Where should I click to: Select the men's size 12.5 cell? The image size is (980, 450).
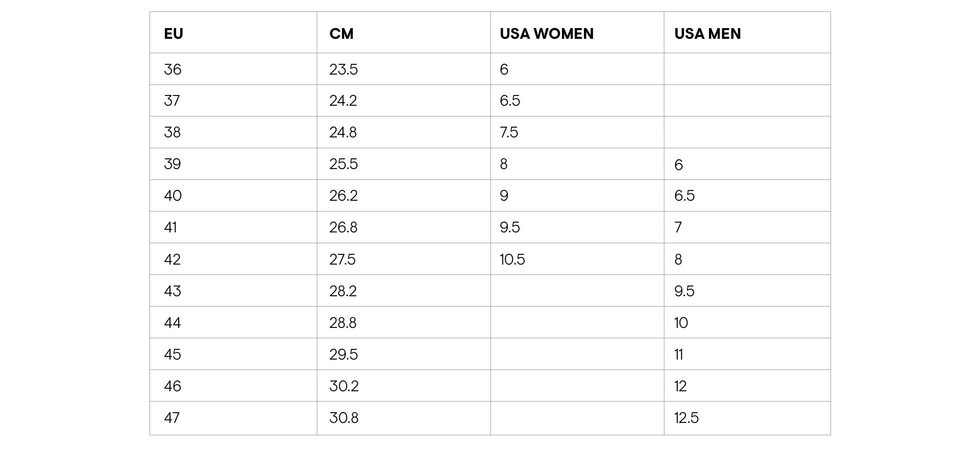click(x=687, y=418)
